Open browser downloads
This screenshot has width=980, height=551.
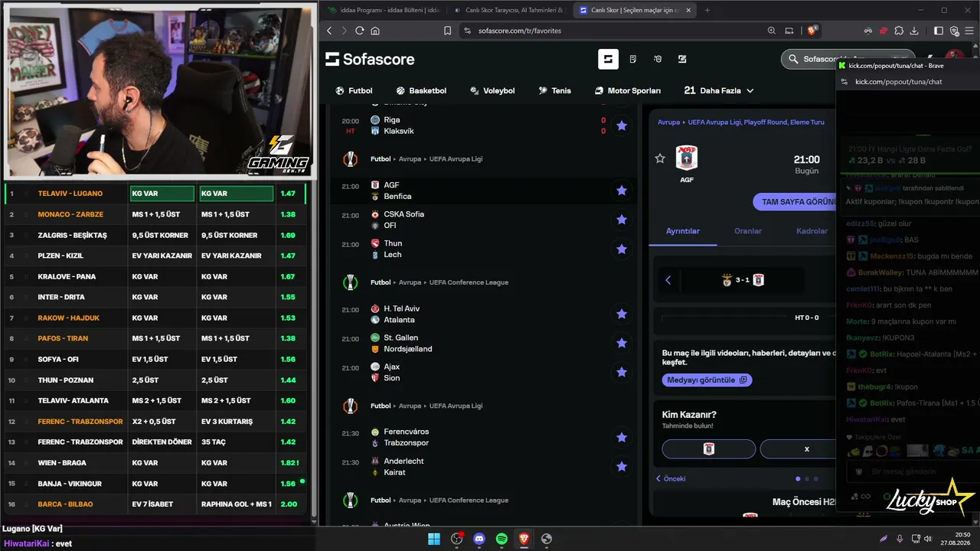coord(914,31)
